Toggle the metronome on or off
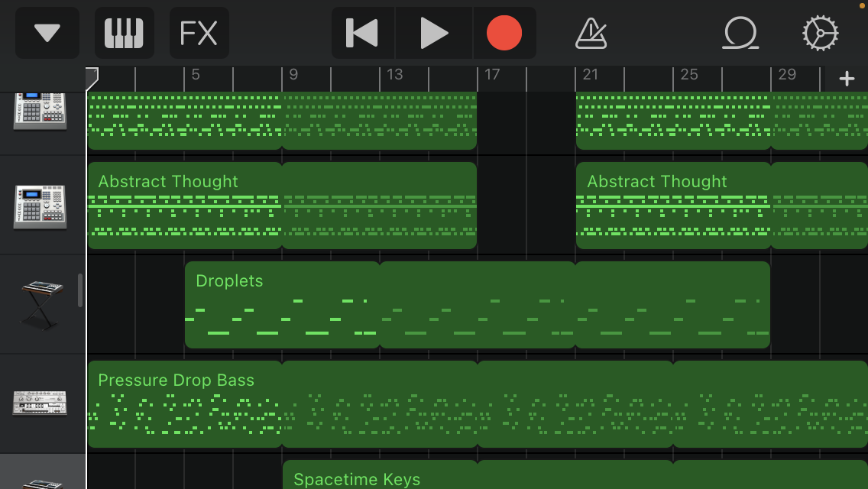 click(x=591, y=33)
